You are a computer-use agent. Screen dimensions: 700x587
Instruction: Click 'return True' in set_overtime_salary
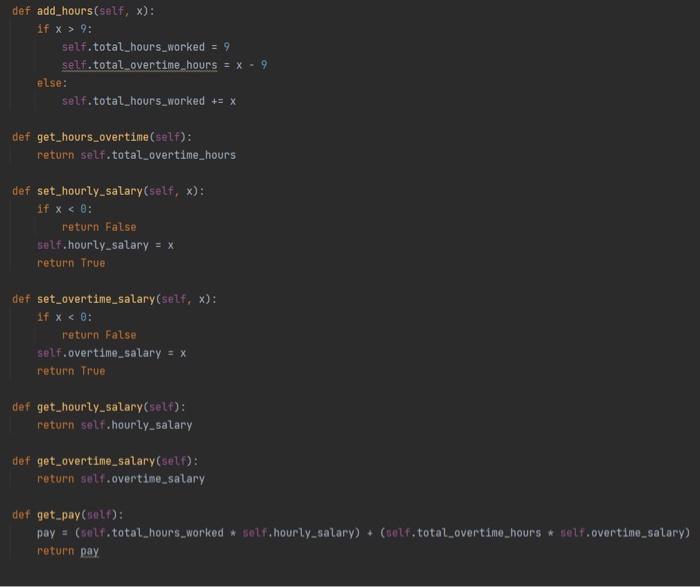pos(71,371)
